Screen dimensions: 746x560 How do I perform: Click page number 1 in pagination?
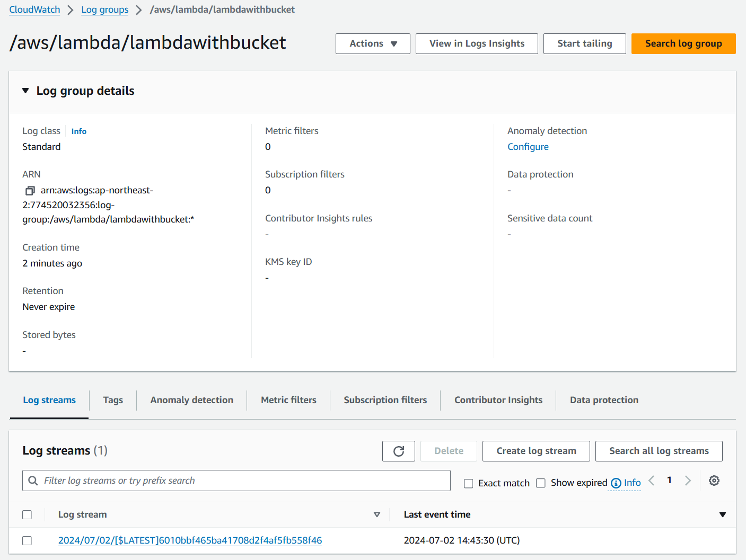[669, 480]
